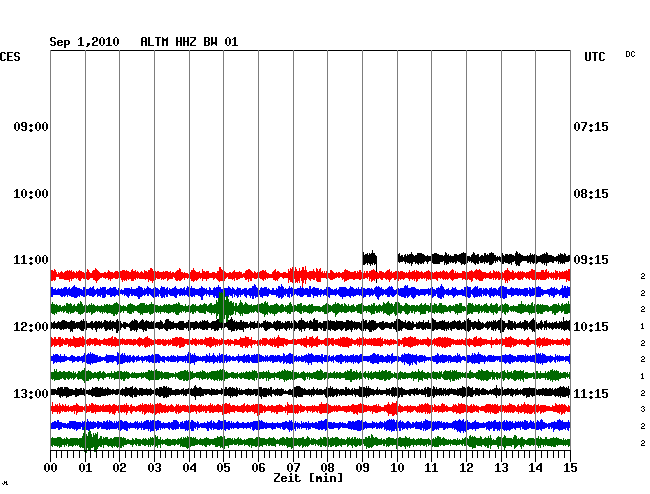The image size is (650, 494).
Task: Click the black trace aligned with the 13:00 label
Action: coord(310,392)
